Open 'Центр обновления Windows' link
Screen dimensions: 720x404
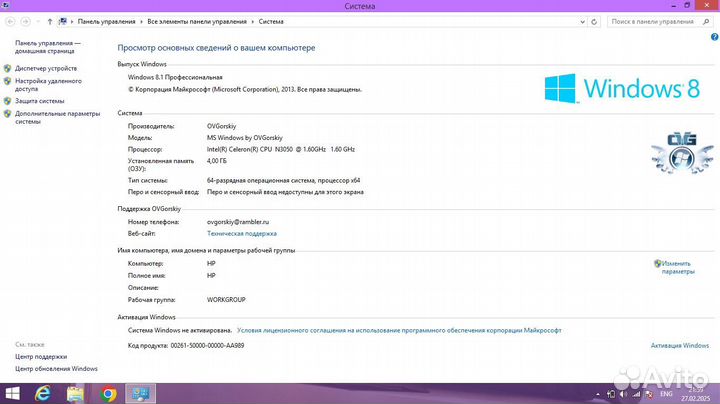pyautogui.click(x=56, y=369)
